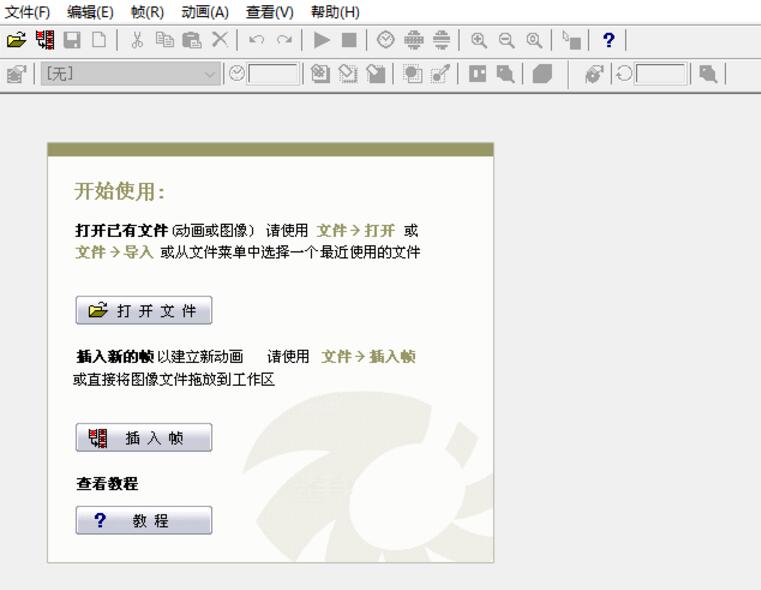Click the Stop animation square button
Screen dimensions: 761x590
point(349,40)
